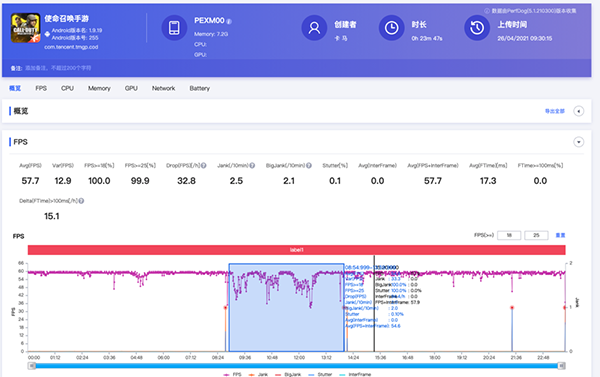Click the info icon beside PEXM00

coord(229,21)
